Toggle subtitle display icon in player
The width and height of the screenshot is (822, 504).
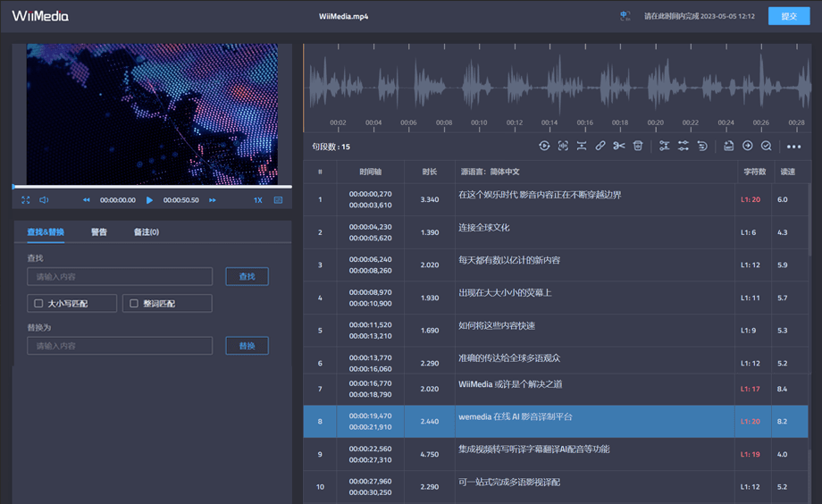pyautogui.click(x=278, y=200)
